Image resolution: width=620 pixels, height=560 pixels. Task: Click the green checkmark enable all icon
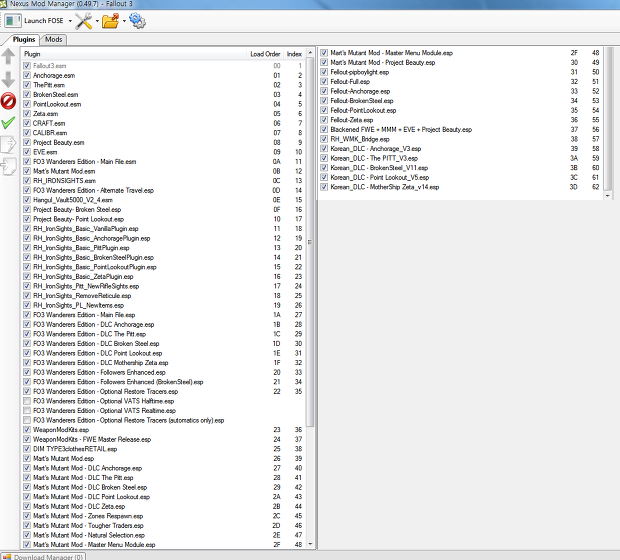8,123
